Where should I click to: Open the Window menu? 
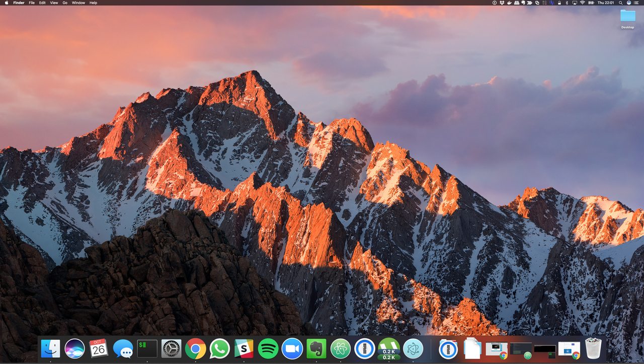(x=78, y=3)
